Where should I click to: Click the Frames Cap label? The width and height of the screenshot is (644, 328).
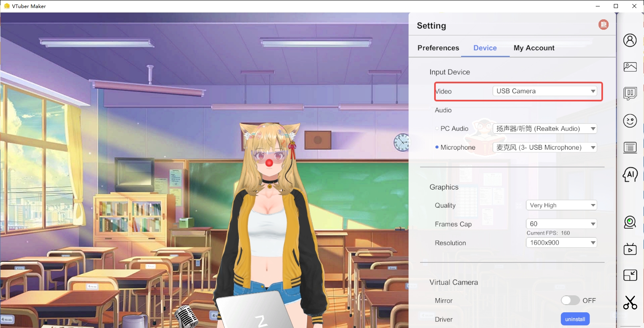tap(453, 224)
